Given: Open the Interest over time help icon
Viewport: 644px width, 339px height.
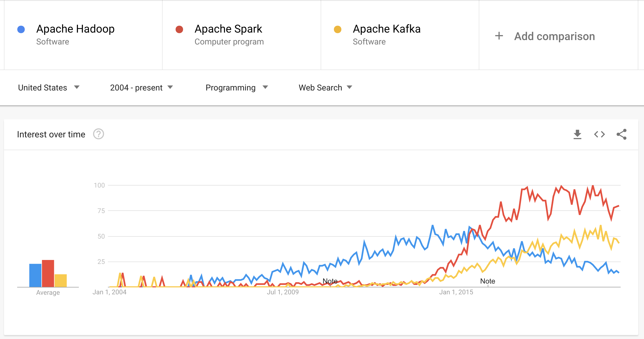Looking at the screenshot, I should click(x=98, y=134).
